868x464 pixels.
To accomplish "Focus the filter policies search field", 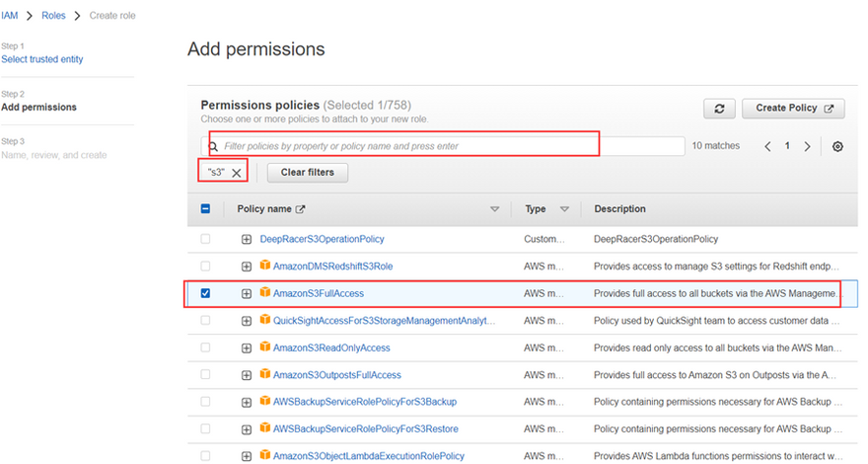I will coord(443,146).
